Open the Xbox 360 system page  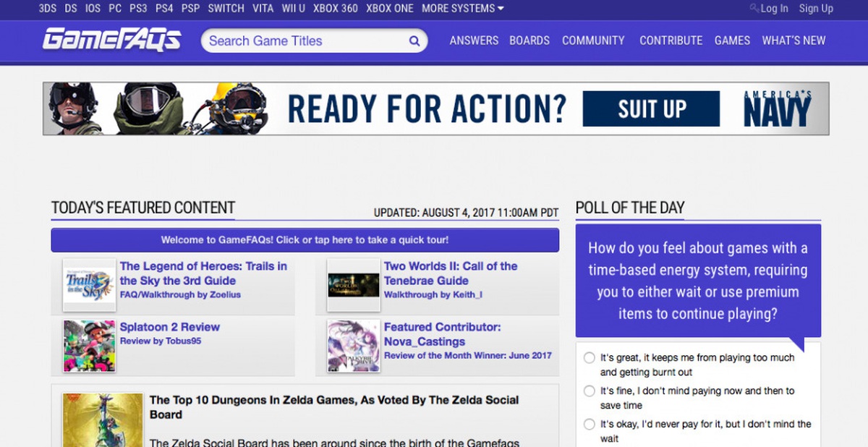(336, 9)
